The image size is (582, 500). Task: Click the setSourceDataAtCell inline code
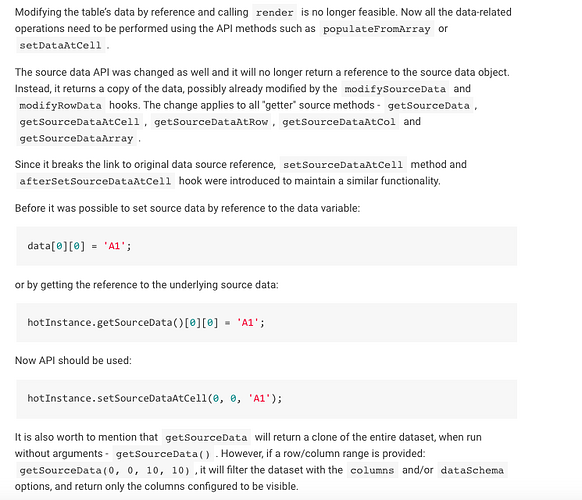pos(343,165)
